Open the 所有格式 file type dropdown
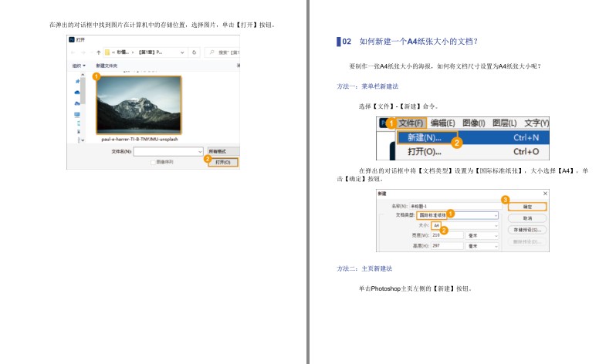This screenshot has height=364, width=616. pos(223,151)
